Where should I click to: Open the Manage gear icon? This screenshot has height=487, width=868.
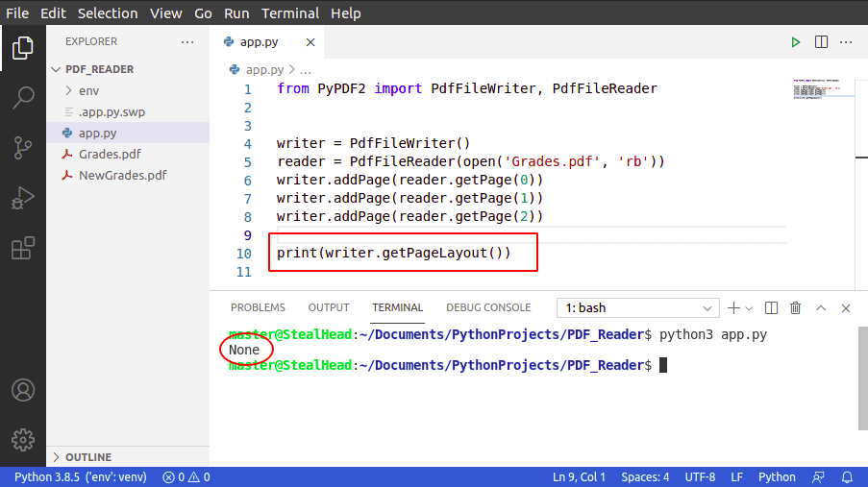coord(23,440)
